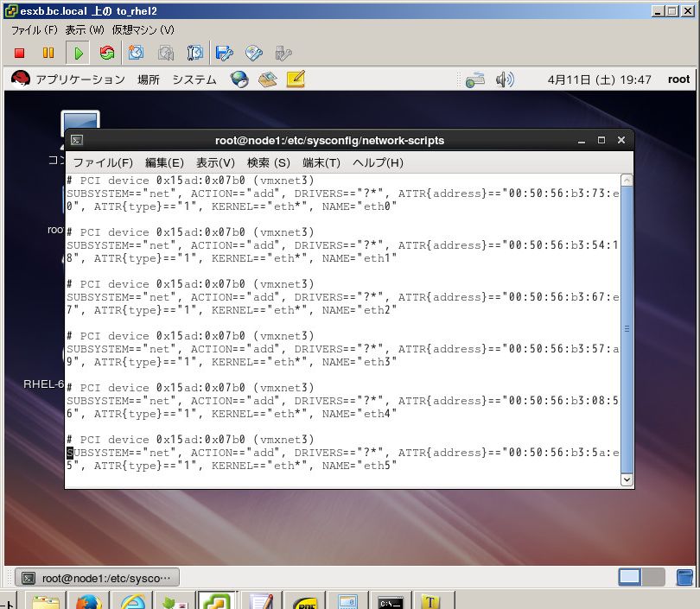The image size is (700, 609).
Task: Click the terminal window title bar icon
Action: pos(77,141)
